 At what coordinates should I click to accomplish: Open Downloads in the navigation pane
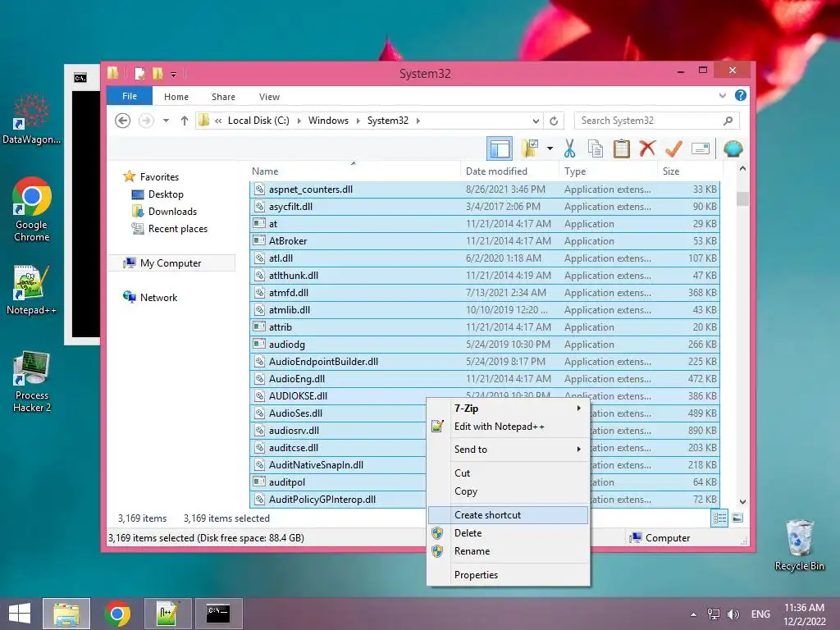(x=172, y=211)
